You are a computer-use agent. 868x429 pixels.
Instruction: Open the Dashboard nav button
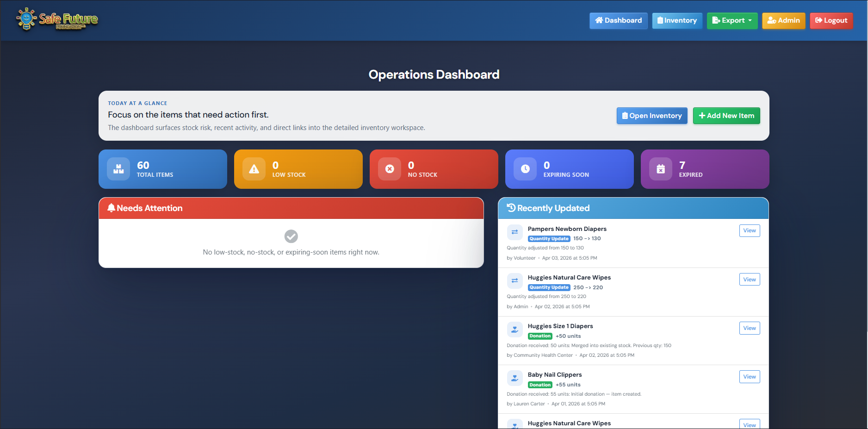point(618,20)
